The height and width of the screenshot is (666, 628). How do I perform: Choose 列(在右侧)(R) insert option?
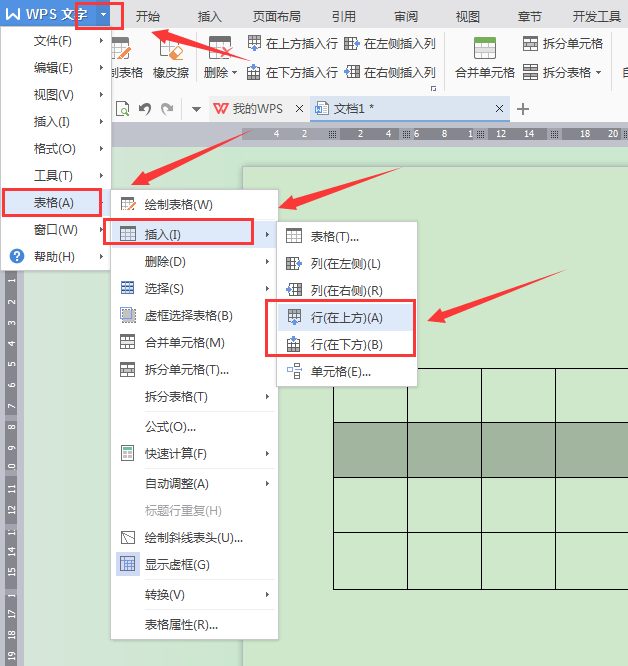(347, 291)
